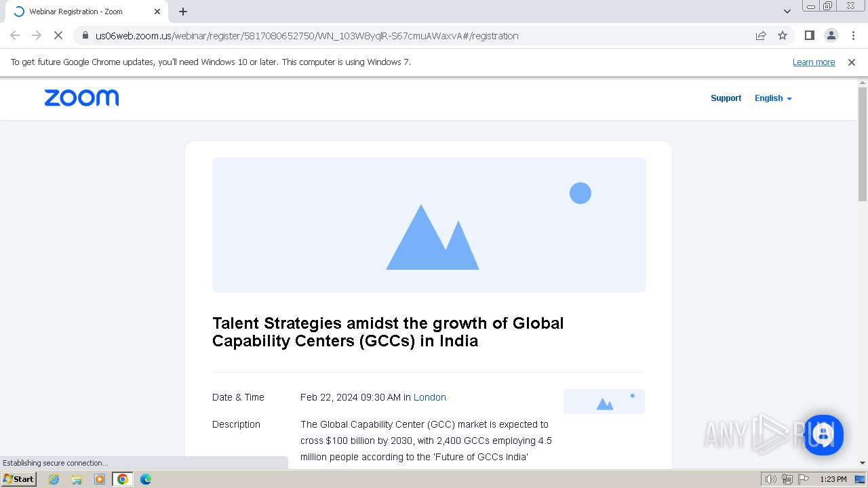Stop loading the page

[x=58, y=36]
